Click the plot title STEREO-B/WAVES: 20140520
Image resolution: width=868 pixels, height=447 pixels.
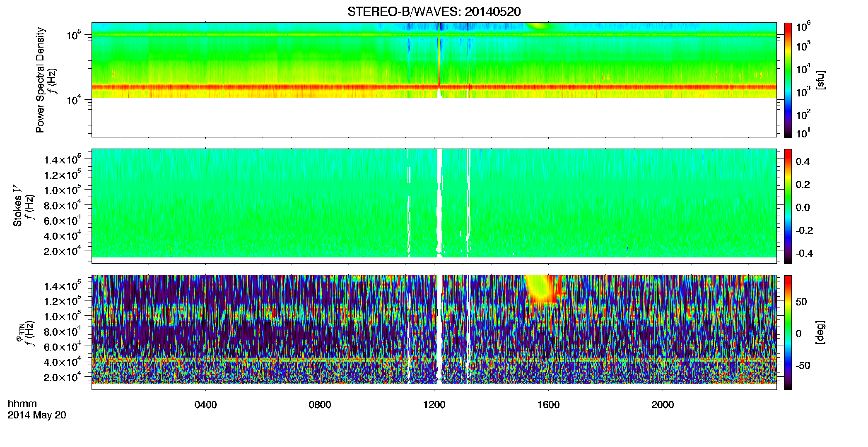(x=434, y=12)
